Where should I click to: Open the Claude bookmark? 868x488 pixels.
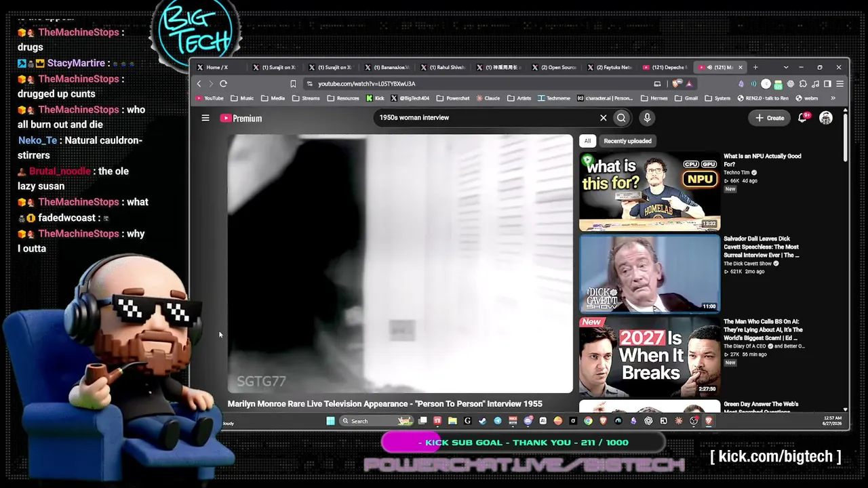tap(488, 98)
